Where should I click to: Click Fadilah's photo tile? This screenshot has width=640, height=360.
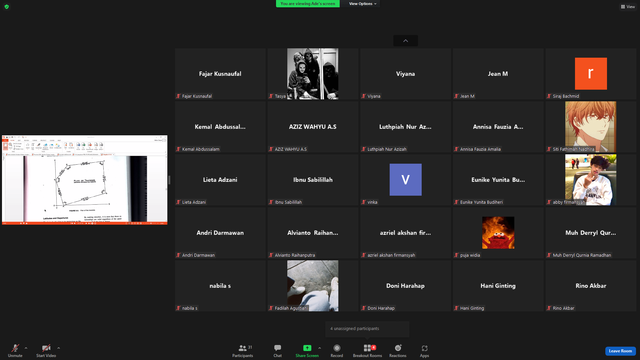point(313,286)
